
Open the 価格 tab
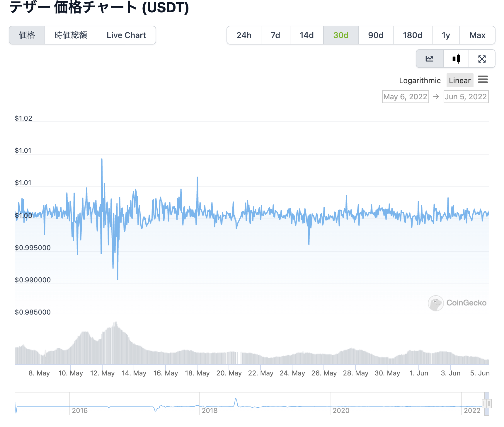(27, 35)
